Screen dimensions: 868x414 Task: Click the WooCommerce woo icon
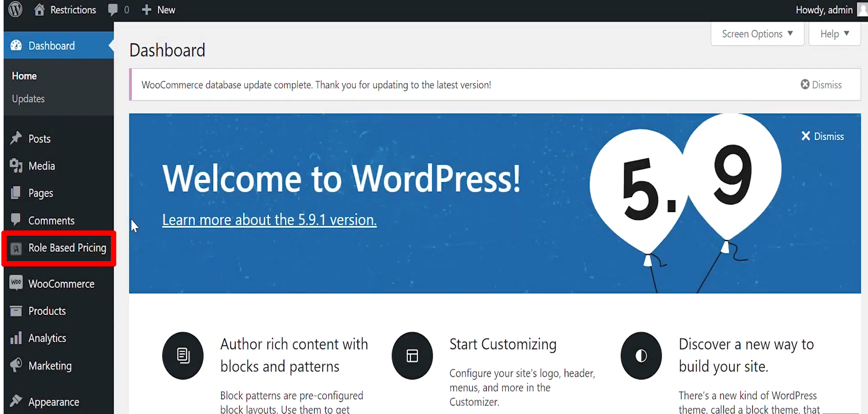click(16, 283)
